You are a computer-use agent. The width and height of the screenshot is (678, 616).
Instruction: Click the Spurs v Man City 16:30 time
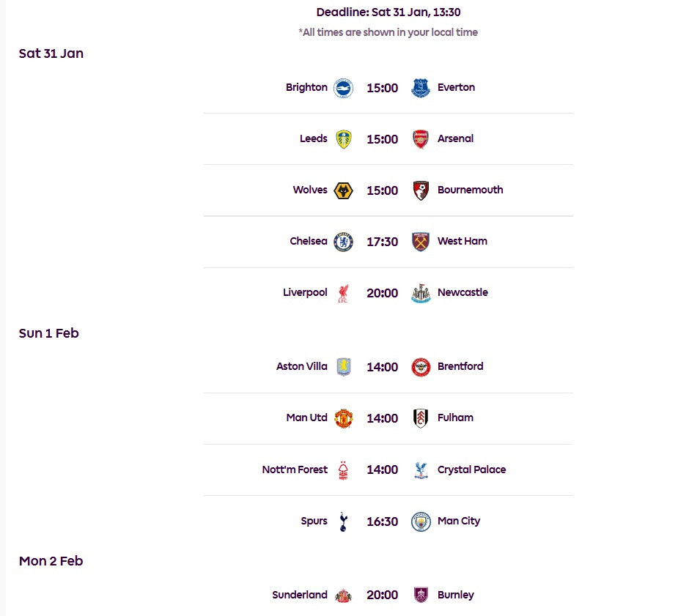tap(382, 522)
